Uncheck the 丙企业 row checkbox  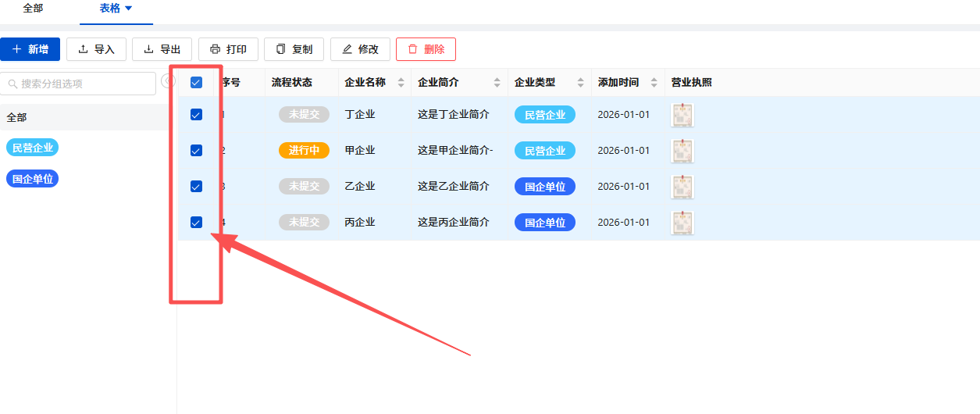coord(196,223)
